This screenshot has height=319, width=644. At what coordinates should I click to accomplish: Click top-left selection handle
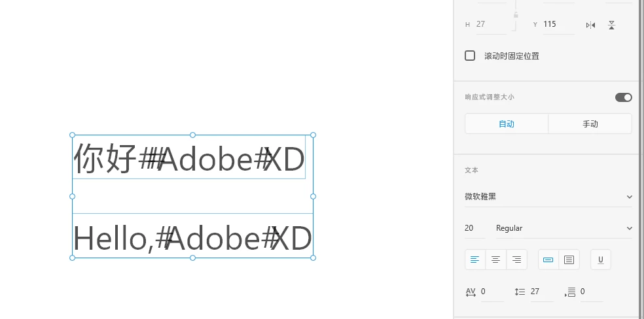[x=72, y=135]
